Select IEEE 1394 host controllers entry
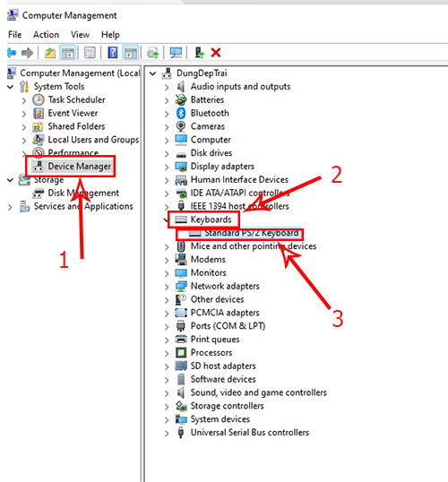 click(x=239, y=206)
